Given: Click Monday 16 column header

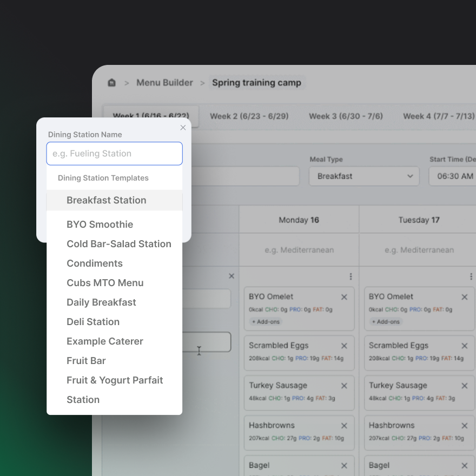Looking at the screenshot, I should pos(299,220).
